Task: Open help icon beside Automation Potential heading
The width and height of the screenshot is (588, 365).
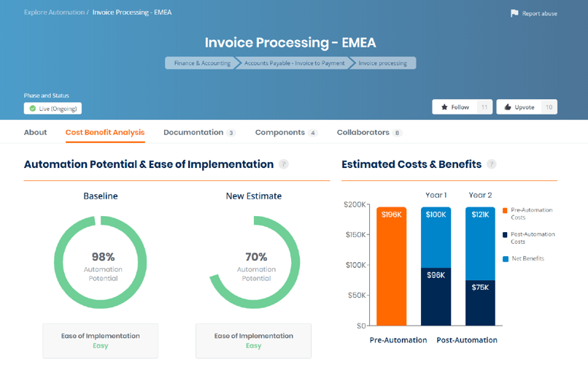Action: click(284, 164)
